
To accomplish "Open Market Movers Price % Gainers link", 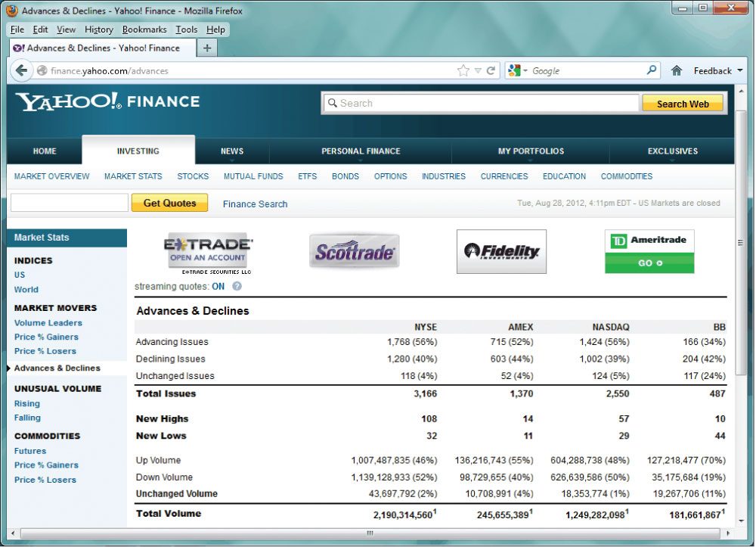I will pyautogui.click(x=46, y=337).
